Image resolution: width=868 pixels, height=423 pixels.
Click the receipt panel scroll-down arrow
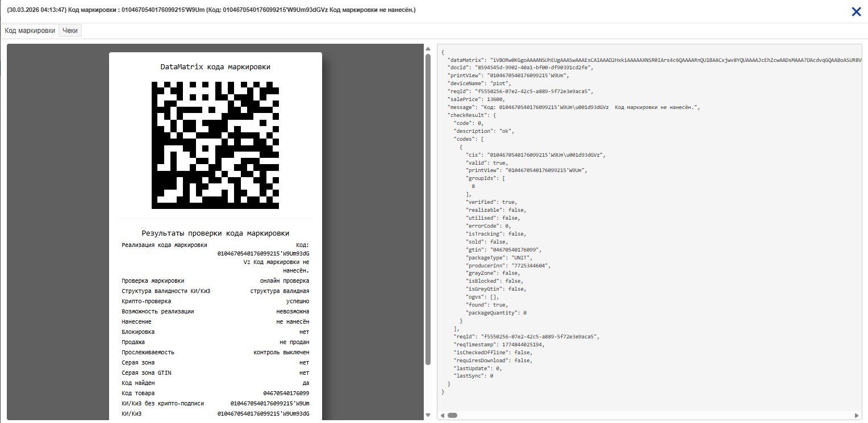428,415
